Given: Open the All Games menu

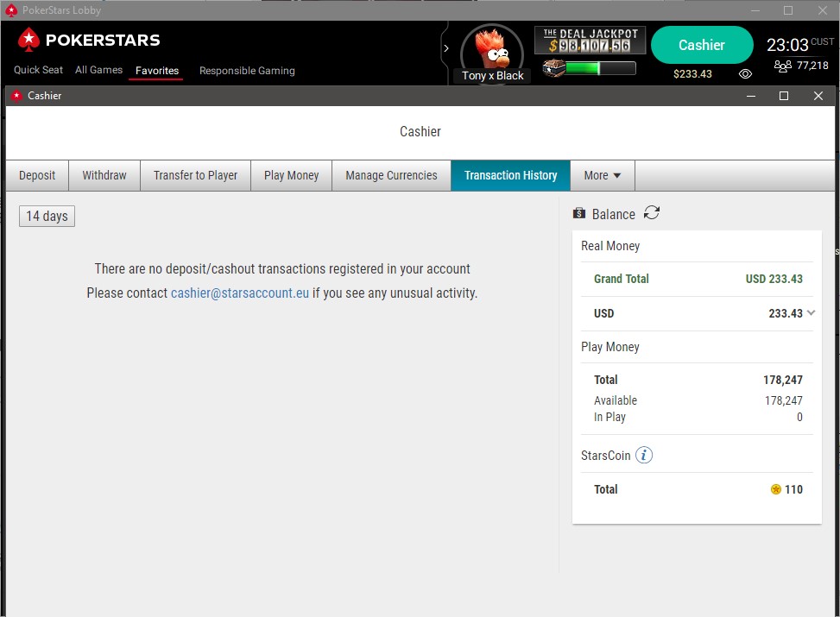Looking at the screenshot, I should tap(98, 70).
